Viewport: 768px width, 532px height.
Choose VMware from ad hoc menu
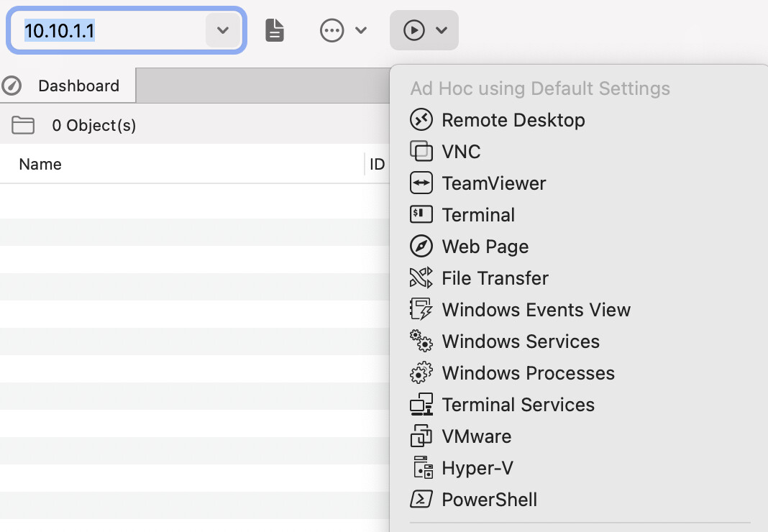tap(476, 436)
